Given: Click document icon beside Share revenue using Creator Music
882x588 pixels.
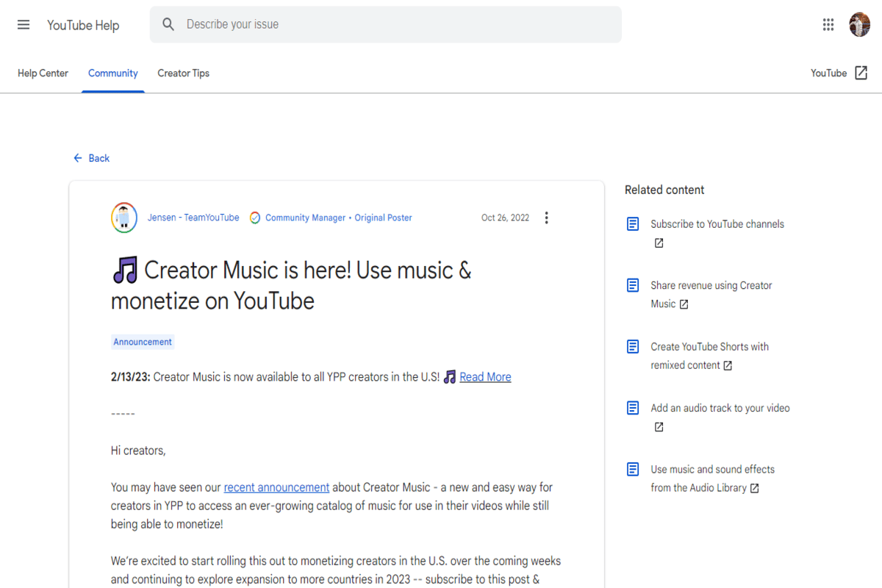Looking at the screenshot, I should 633,285.
